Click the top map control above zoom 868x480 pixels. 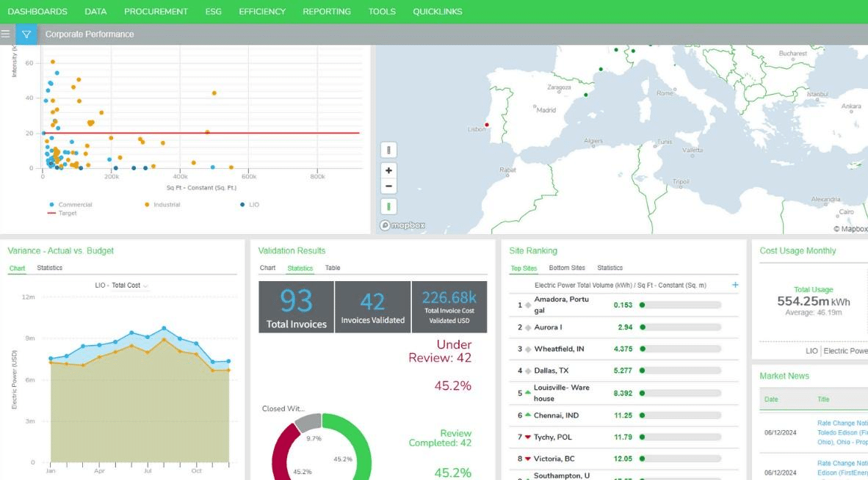[388, 150]
